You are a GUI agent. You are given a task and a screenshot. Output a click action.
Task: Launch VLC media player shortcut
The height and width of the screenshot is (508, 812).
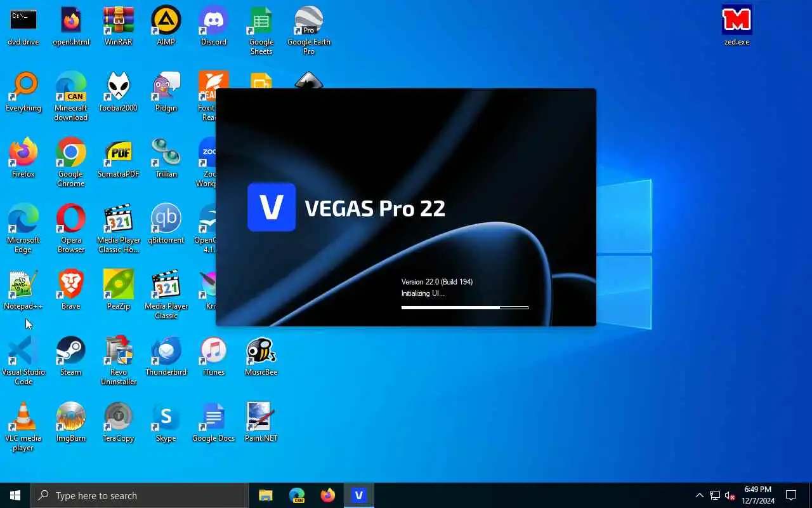pos(23,427)
